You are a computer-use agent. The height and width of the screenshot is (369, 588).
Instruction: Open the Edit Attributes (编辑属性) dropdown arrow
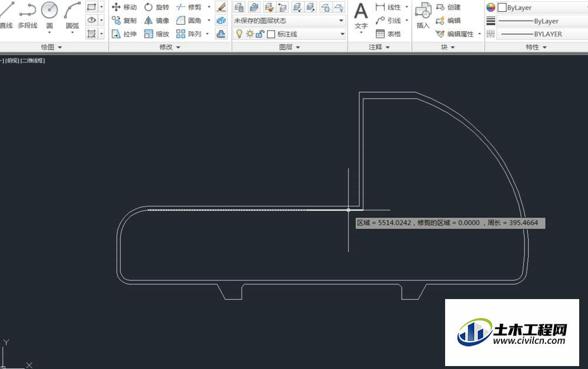(479, 34)
